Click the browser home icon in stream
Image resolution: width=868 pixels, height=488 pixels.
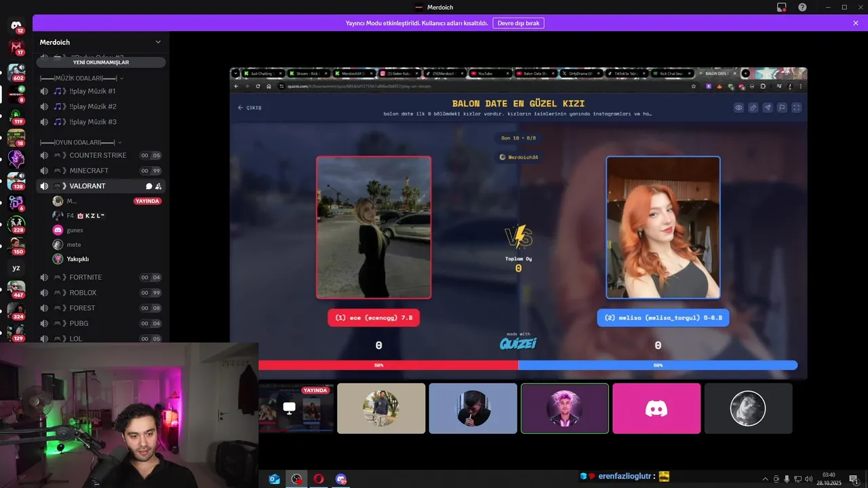click(x=269, y=86)
